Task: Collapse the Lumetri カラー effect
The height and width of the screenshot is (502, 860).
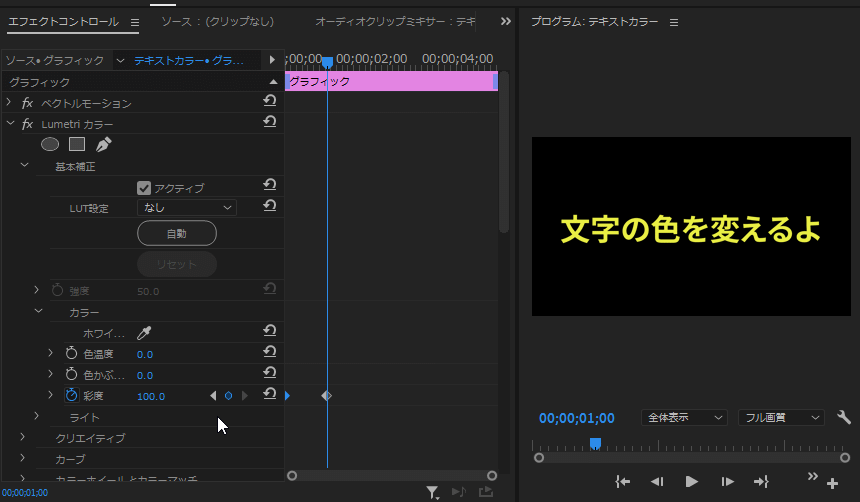Action: point(10,123)
